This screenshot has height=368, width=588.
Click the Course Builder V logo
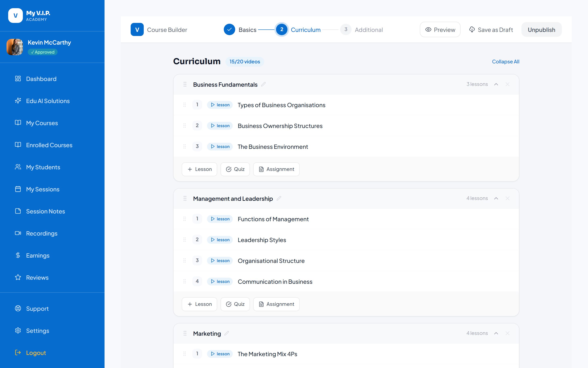pos(137,29)
